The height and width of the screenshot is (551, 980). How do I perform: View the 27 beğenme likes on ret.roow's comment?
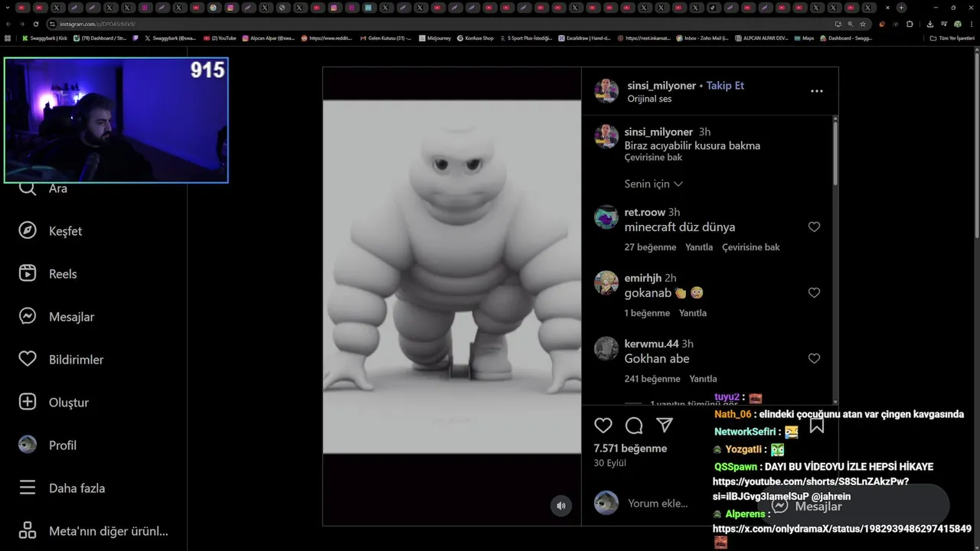[x=650, y=247]
